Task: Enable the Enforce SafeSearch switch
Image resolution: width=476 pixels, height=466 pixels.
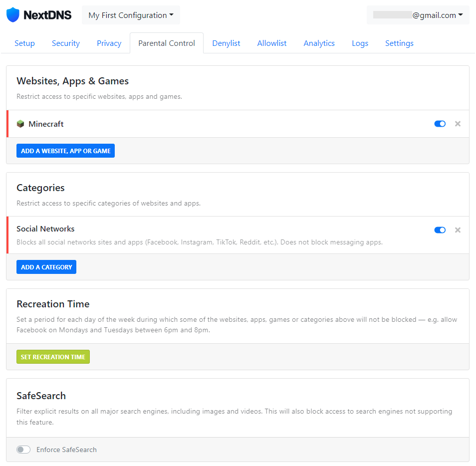Action: pos(23,450)
